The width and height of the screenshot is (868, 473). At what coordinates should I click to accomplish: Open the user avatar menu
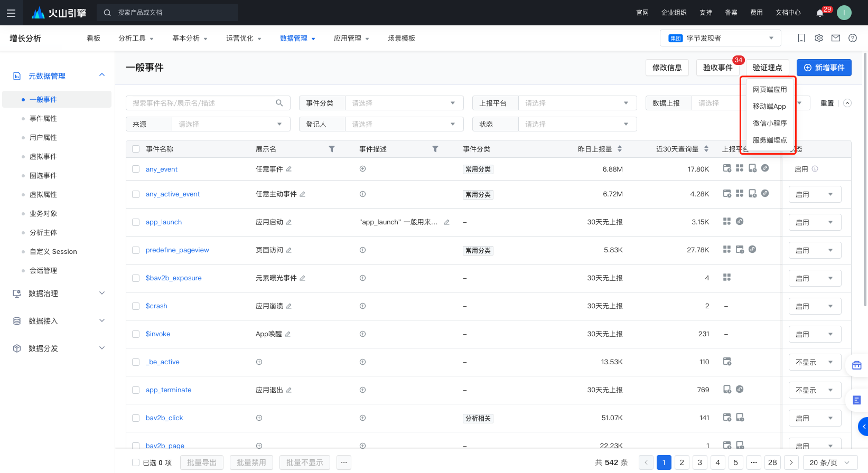(x=844, y=13)
